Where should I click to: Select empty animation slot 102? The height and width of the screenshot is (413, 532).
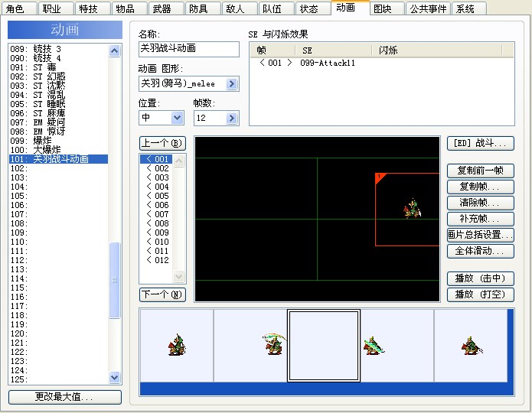[58, 168]
